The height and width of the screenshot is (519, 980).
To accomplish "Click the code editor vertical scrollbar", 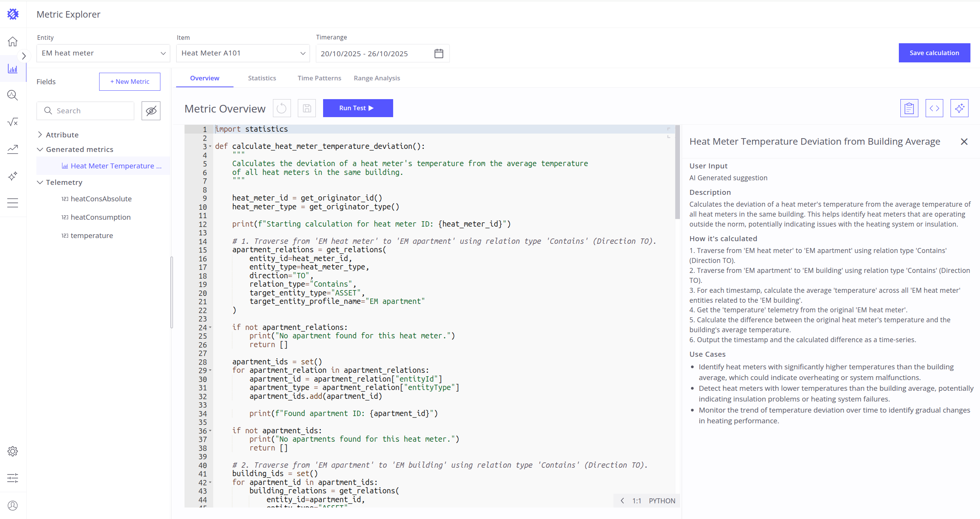I will click(677, 172).
